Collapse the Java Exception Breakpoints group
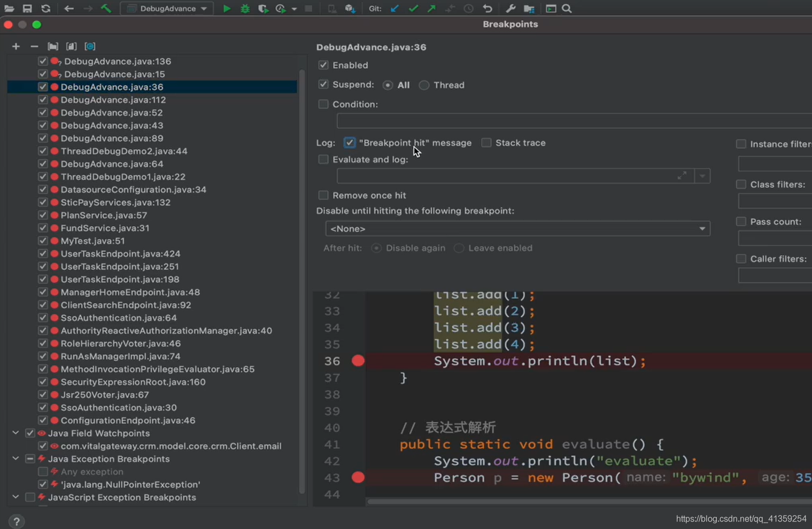This screenshot has width=812, height=529. (16, 458)
